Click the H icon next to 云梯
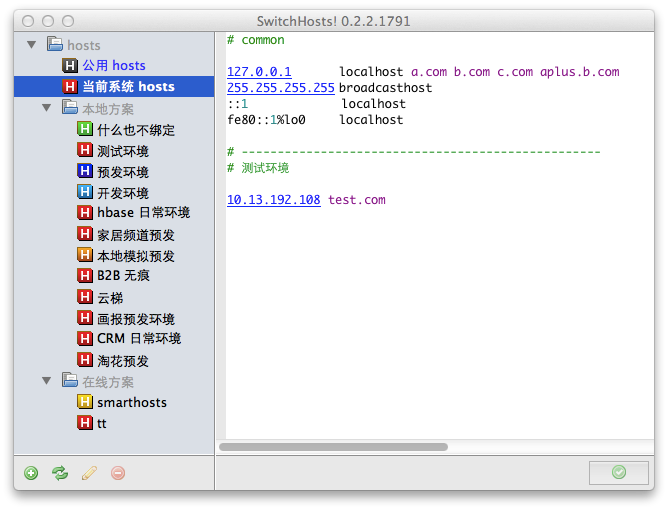668x510 pixels. point(85,297)
